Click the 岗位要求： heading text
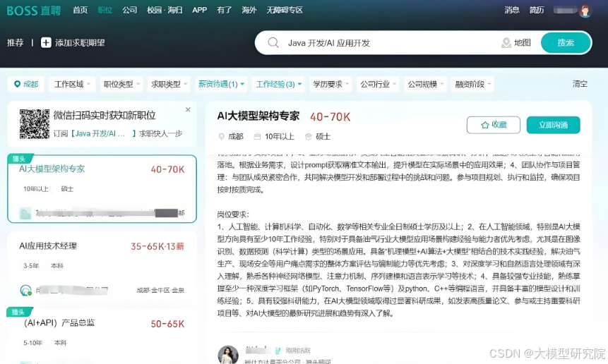 click(x=233, y=214)
